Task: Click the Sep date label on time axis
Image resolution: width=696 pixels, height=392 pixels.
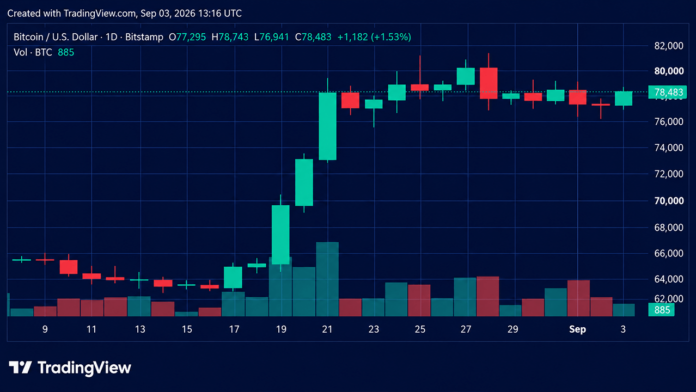Action: click(577, 329)
